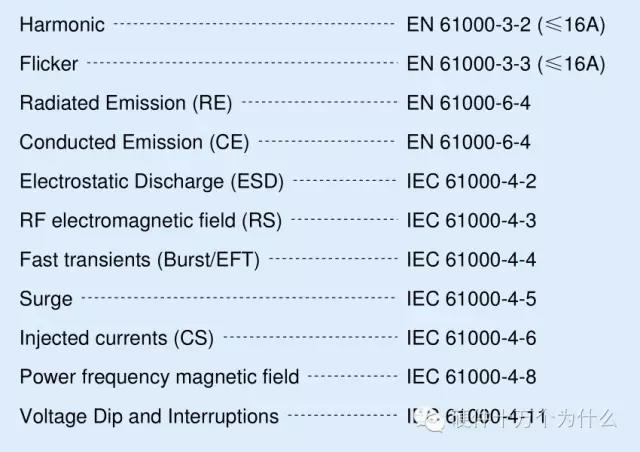
Task: Click the IEC 61000-4-2 standard text
Action: 472,181
